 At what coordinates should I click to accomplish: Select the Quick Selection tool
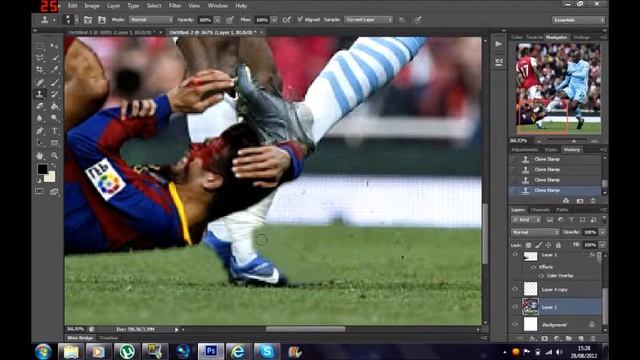pos(54,58)
